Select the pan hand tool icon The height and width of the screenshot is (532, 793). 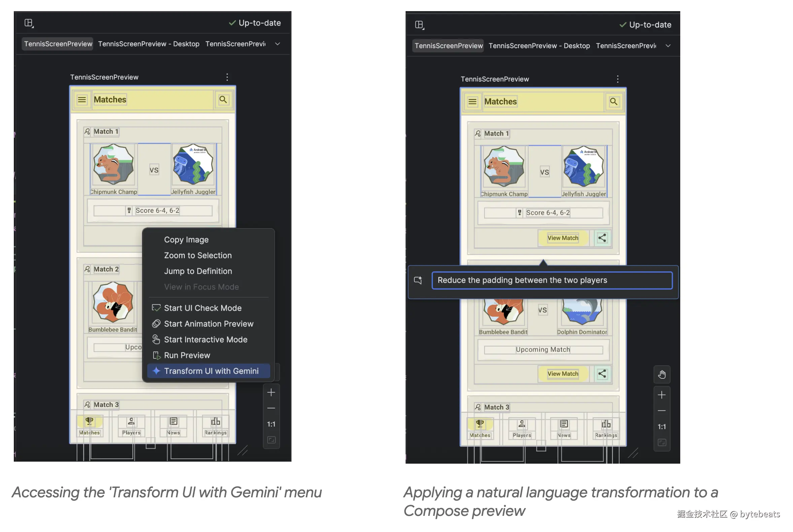(x=661, y=374)
